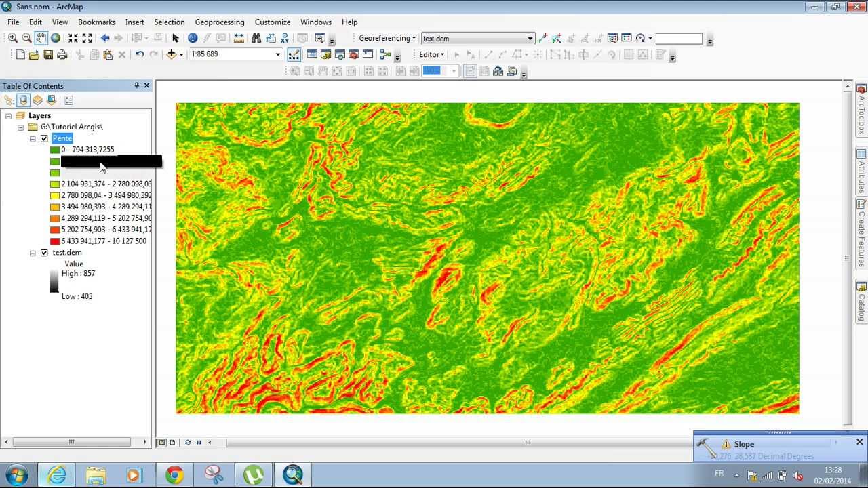Open the Geoprocessing menu
Image resolution: width=868 pixels, height=488 pixels.
[x=220, y=22]
